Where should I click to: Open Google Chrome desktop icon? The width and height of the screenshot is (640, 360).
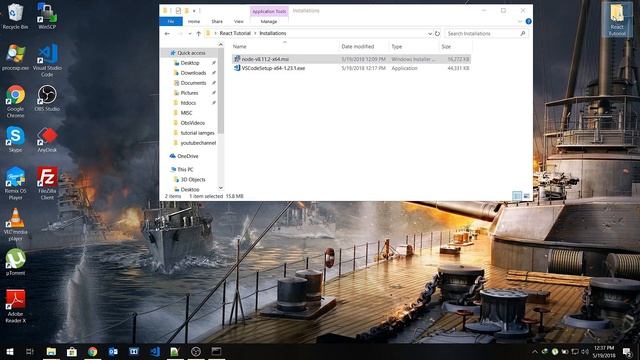pyautogui.click(x=15, y=101)
